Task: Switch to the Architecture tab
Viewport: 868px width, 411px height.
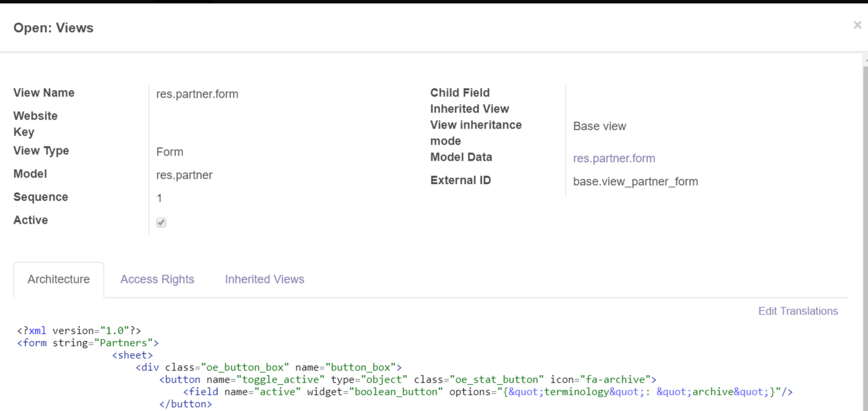Action: pos(59,280)
